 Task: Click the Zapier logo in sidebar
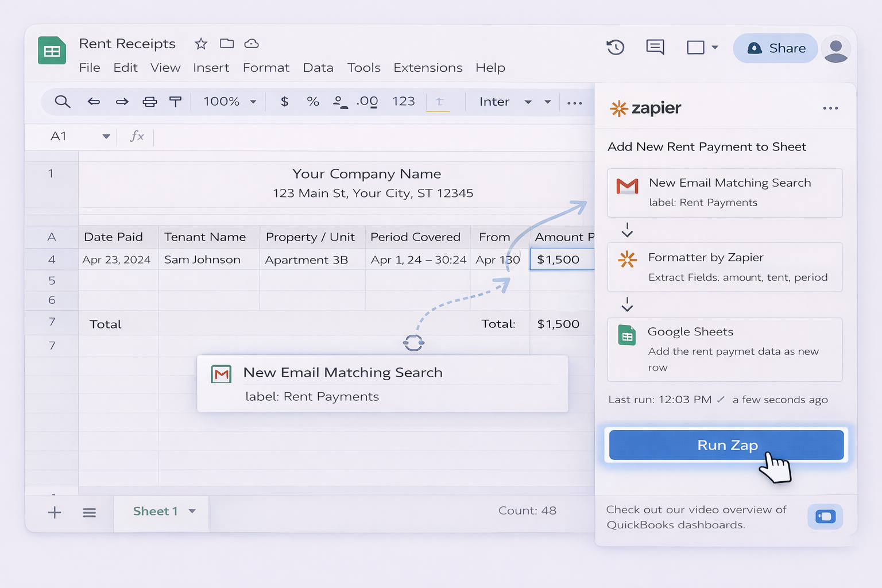click(645, 108)
